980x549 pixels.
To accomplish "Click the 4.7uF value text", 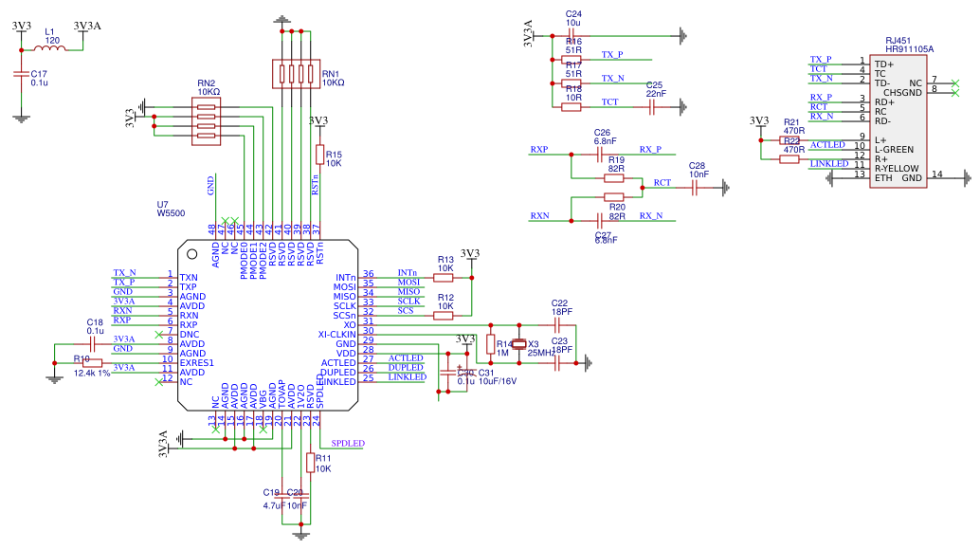I will [274, 505].
